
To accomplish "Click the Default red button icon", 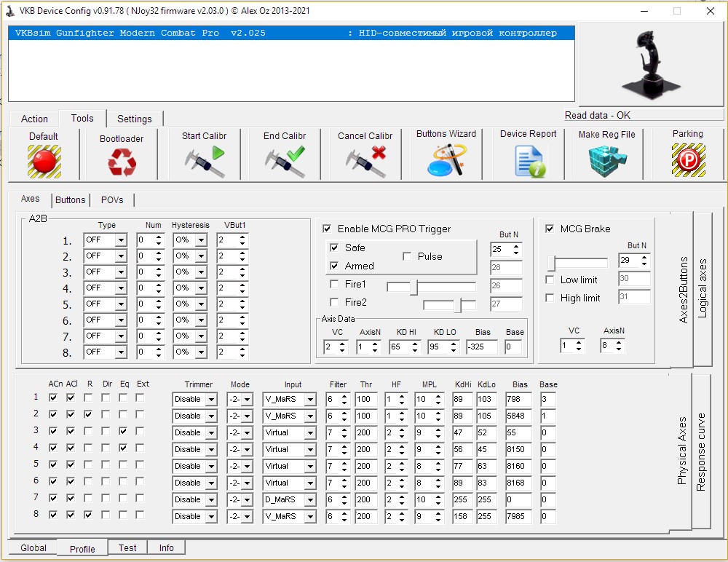I will coord(44,161).
